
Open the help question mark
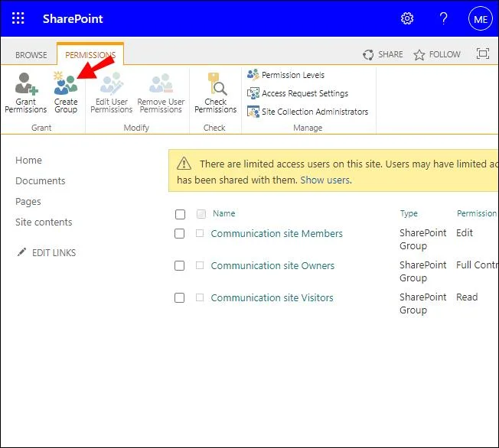[443, 18]
